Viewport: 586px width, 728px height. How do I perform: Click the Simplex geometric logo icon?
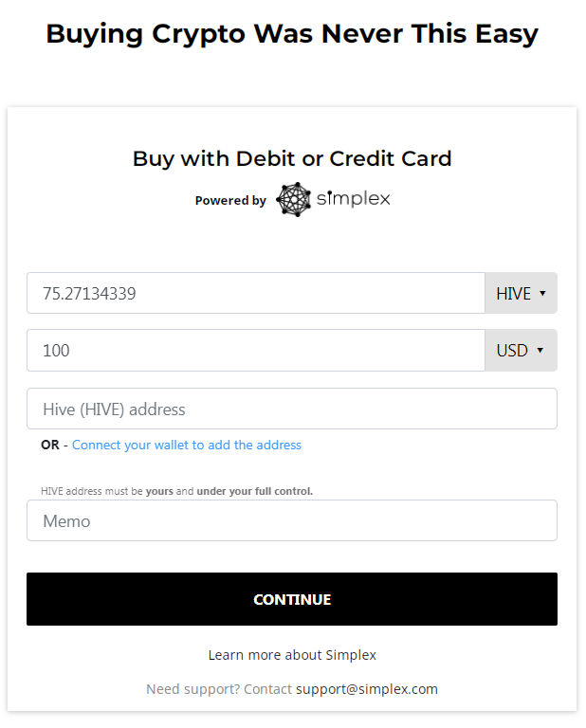293,199
